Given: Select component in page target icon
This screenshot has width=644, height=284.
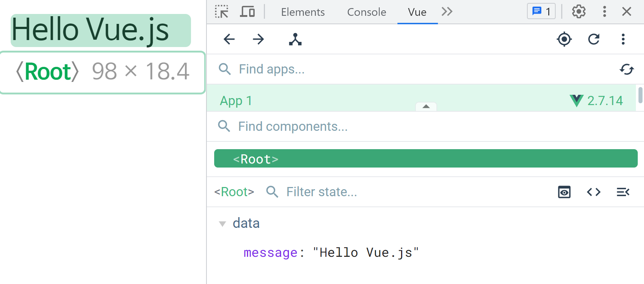Looking at the screenshot, I should (564, 39).
